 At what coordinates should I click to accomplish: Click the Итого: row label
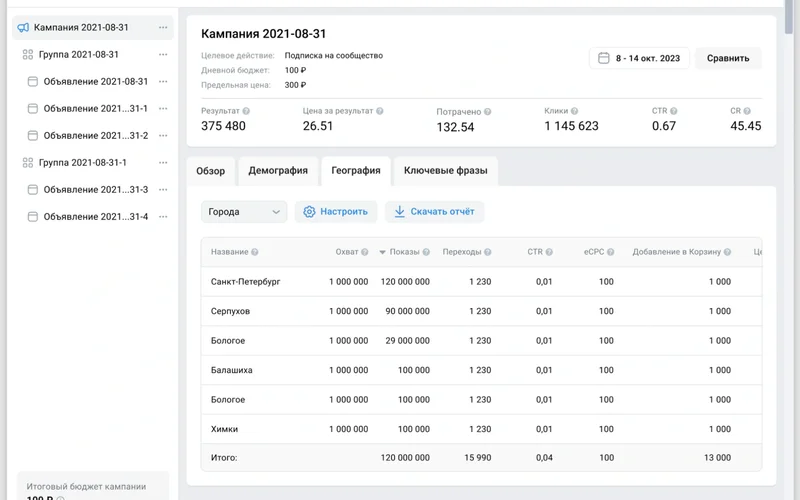click(x=224, y=458)
